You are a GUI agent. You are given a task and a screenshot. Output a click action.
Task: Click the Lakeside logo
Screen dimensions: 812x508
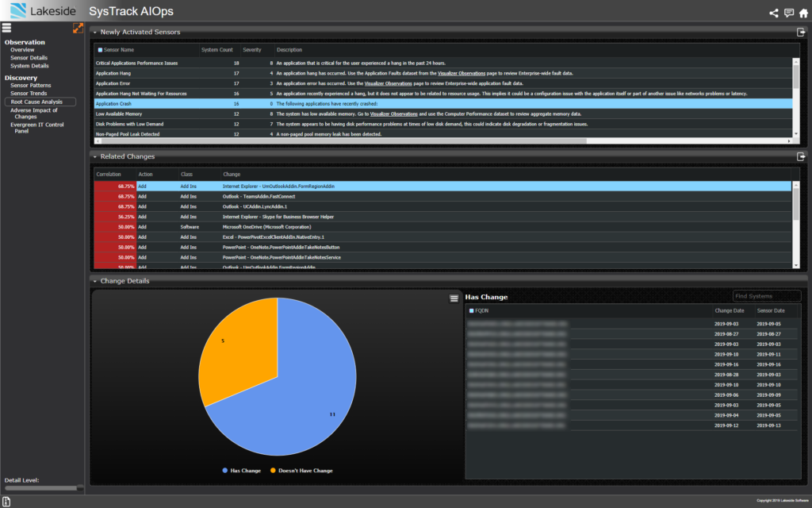point(43,11)
